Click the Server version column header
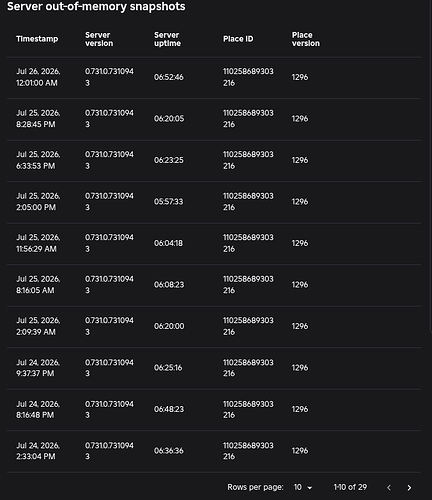432x500 pixels. [99, 39]
